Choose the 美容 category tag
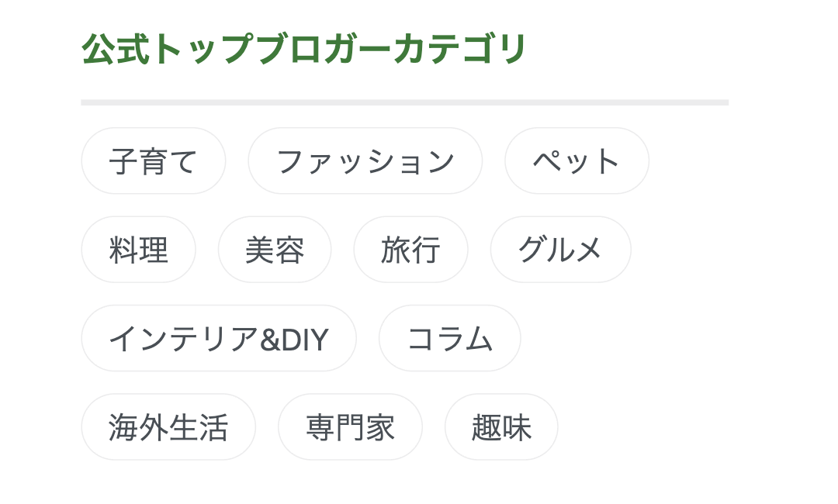This screenshot has height=504, width=838. tap(275, 250)
